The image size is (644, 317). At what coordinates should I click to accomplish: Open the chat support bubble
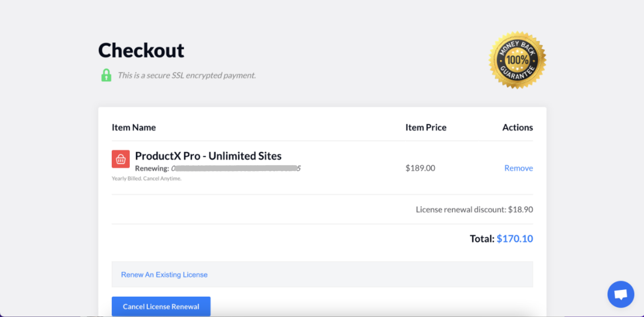tap(620, 294)
